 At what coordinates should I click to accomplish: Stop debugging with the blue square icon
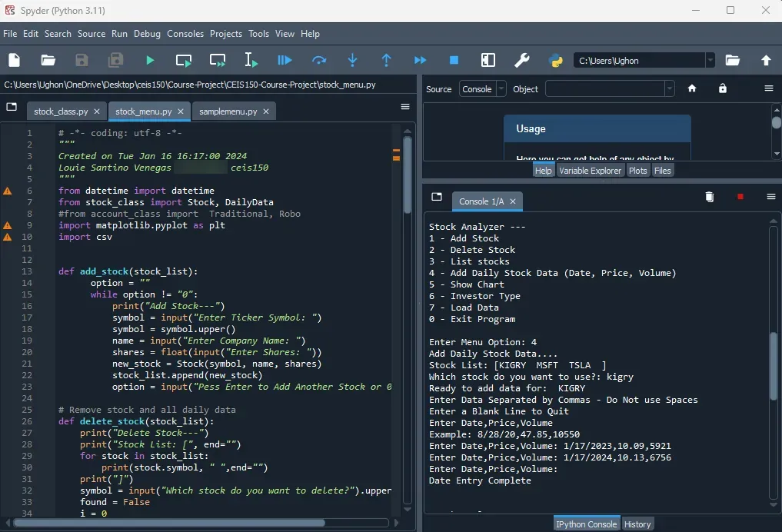pos(454,60)
